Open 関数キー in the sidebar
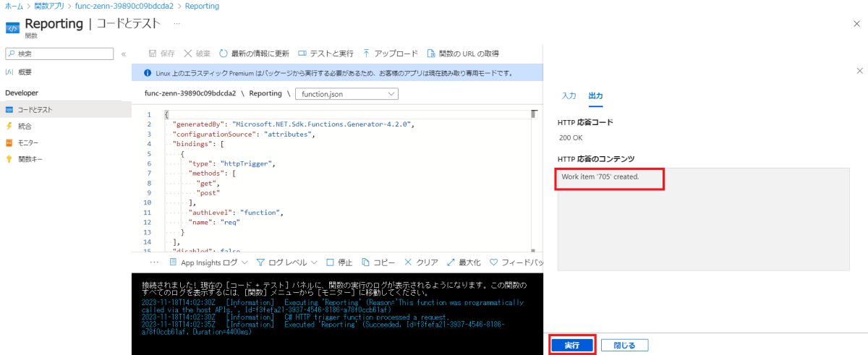This screenshot has width=868, height=355. 30,159
